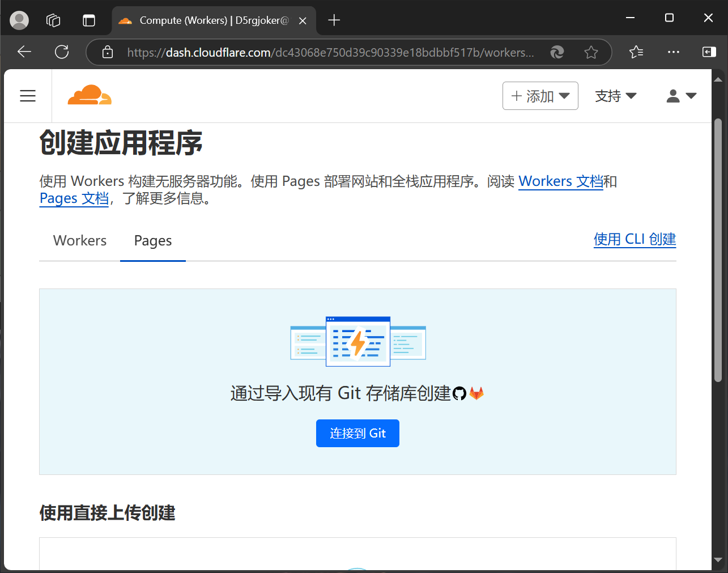728x573 pixels.
Task: Open the Workers 文档 link
Action: 560,181
